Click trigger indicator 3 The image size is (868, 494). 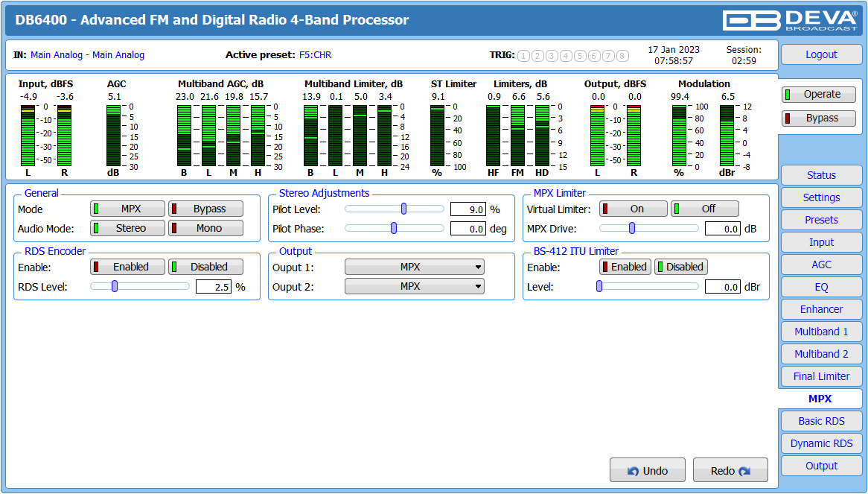click(552, 55)
